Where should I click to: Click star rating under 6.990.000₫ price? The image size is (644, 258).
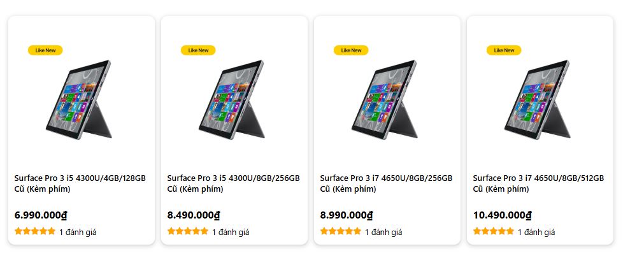[x=35, y=232]
